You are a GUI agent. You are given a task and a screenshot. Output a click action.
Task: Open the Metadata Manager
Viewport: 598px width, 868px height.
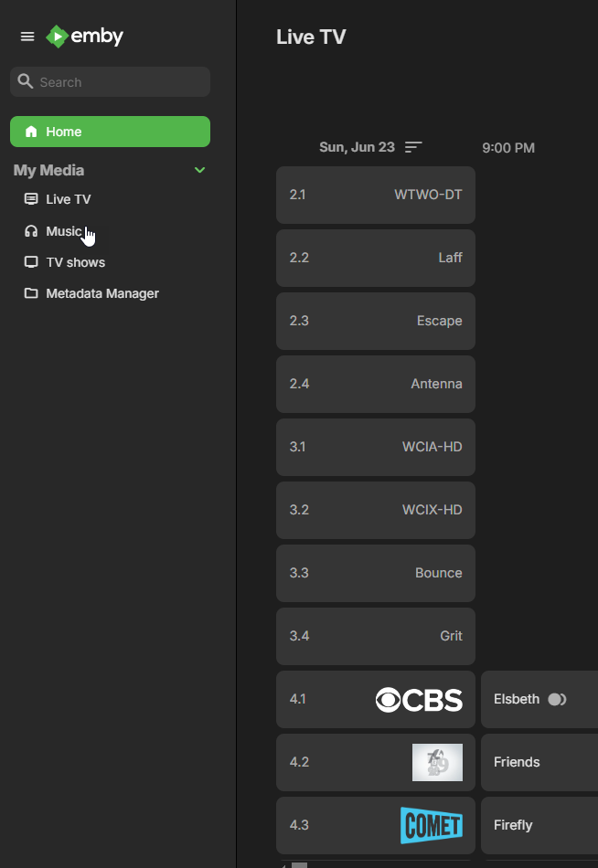pyautogui.click(x=101, y=293)
